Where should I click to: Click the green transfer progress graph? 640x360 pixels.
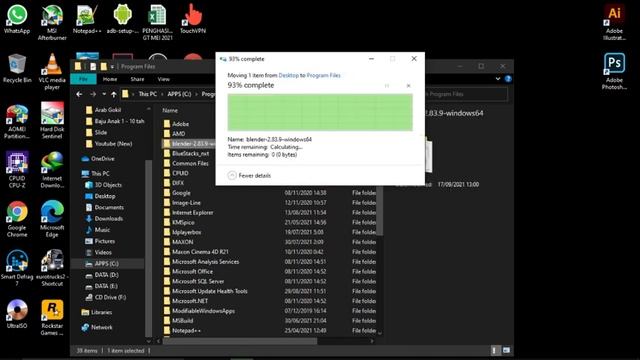point(320,112)
